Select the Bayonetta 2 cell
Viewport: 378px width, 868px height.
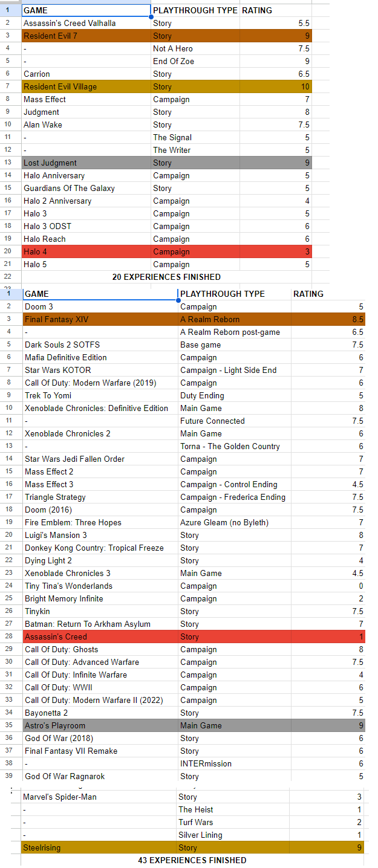click(100, 713)
